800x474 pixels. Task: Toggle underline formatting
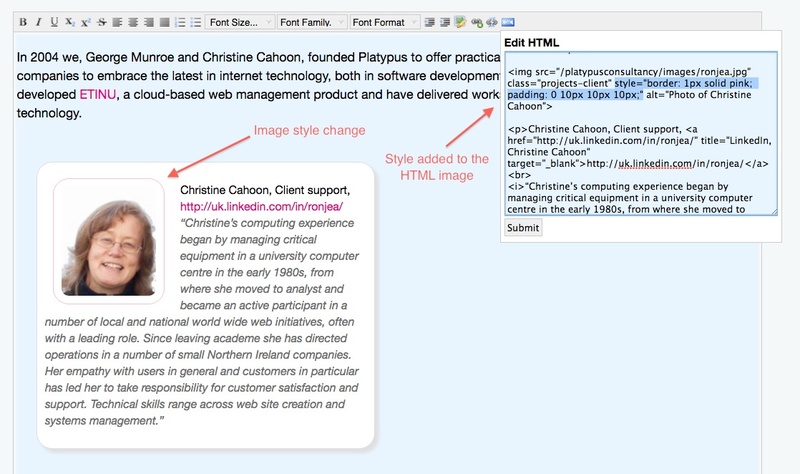pyautogui.click(x=53, y=21)
